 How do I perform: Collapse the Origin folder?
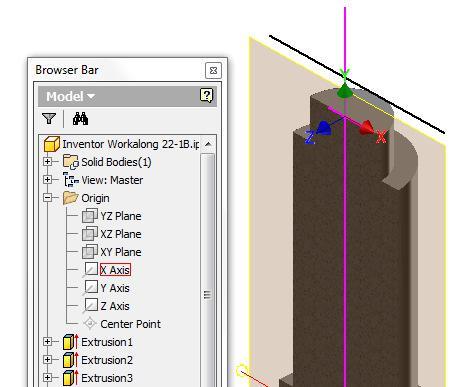[47, 198]
